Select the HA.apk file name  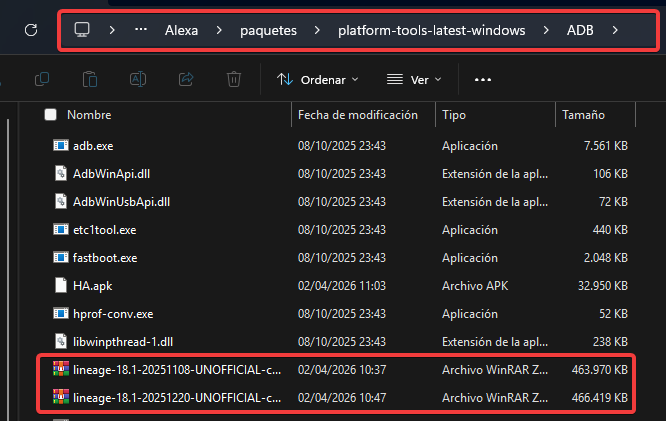93,286
